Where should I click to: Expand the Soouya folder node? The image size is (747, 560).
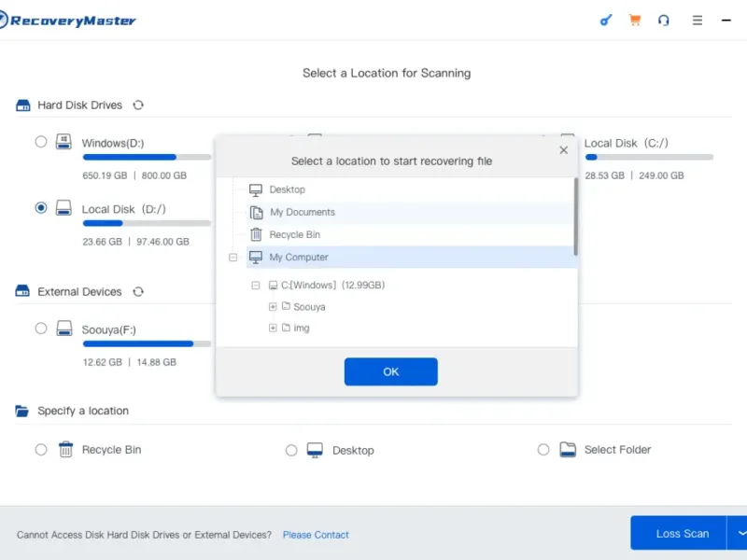coord(273,306)
